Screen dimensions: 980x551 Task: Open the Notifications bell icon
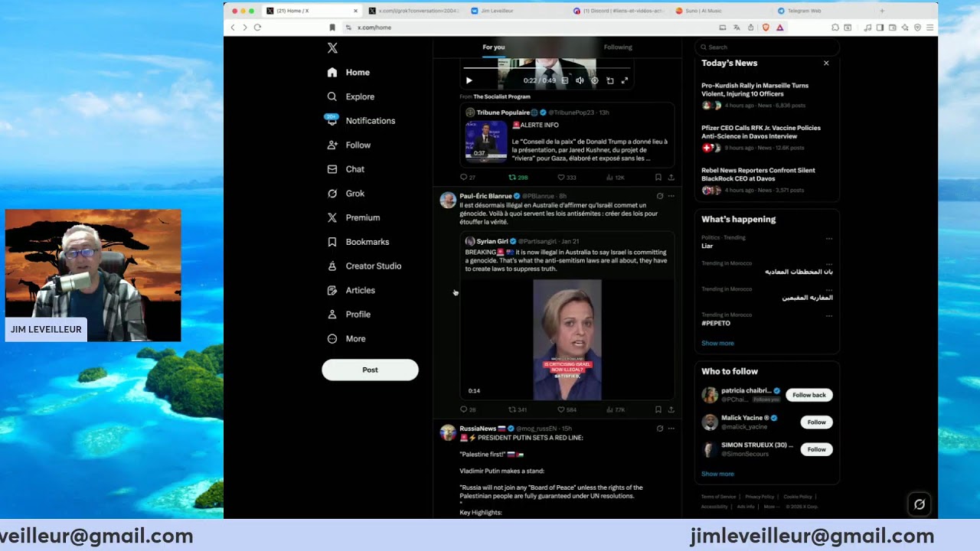tap(332, 121)
